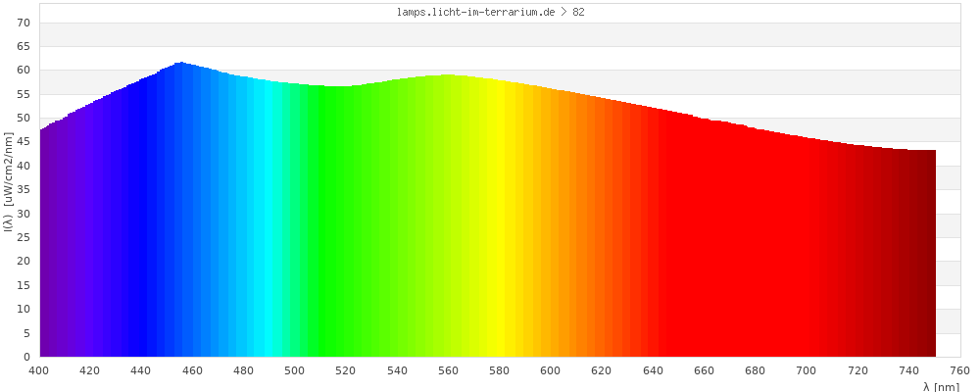Select the 460 tick on the wavelength axis
The height and width of the screenshot is (392, 980).
coord(192,370)
